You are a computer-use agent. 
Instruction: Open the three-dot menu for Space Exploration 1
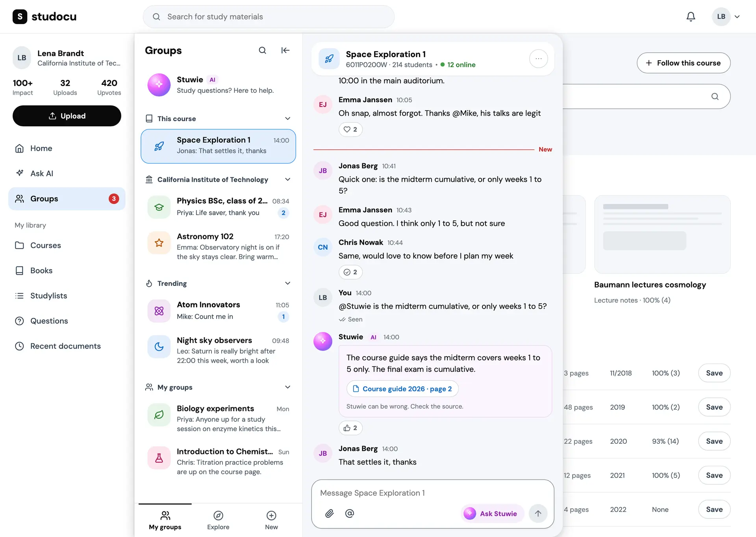point(538,59)
